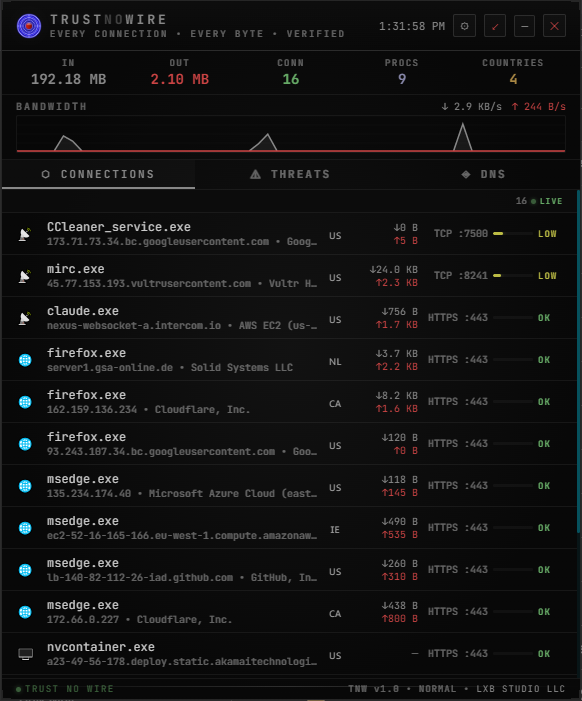
Task: Click the bandwidth graph area
Action: [x=291, y=134]
